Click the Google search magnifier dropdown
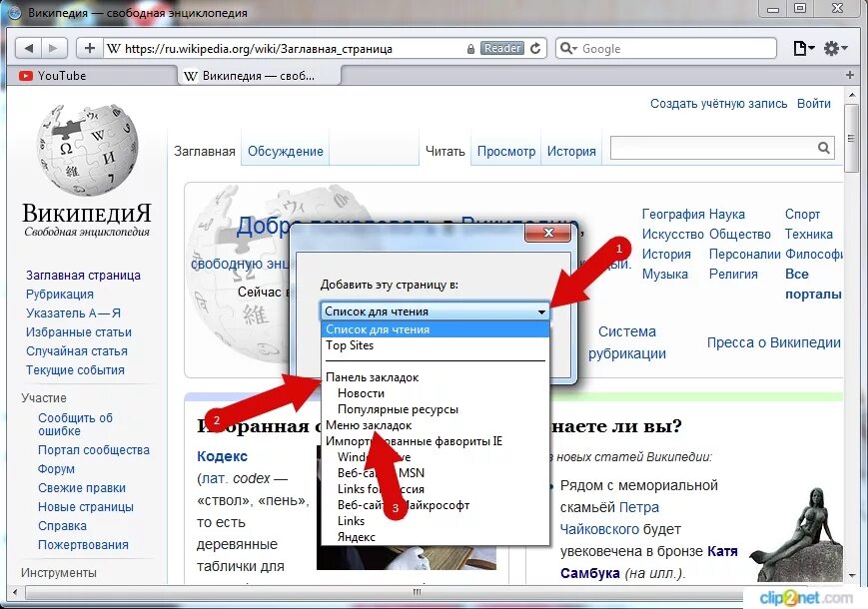Screen dimensions: 868x609 pyautogui.click(x=568, y=49)
